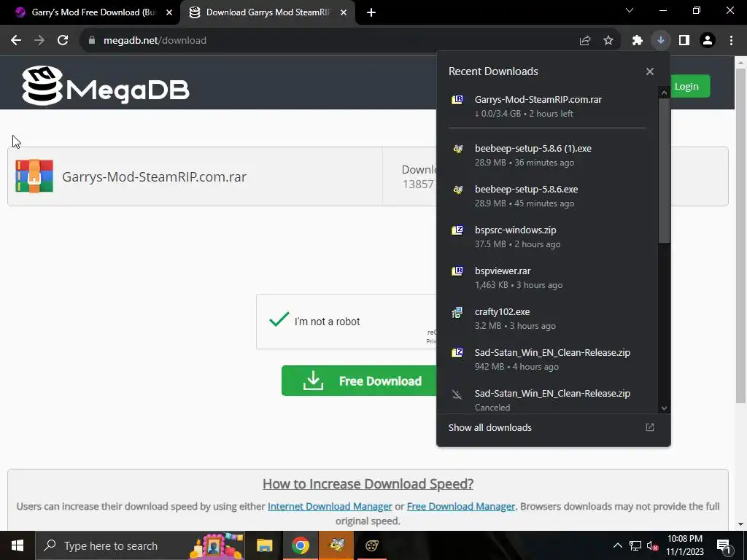Share this page via address bar icon
The width and height of the screenshot is (747, 560).
point(585,41)
